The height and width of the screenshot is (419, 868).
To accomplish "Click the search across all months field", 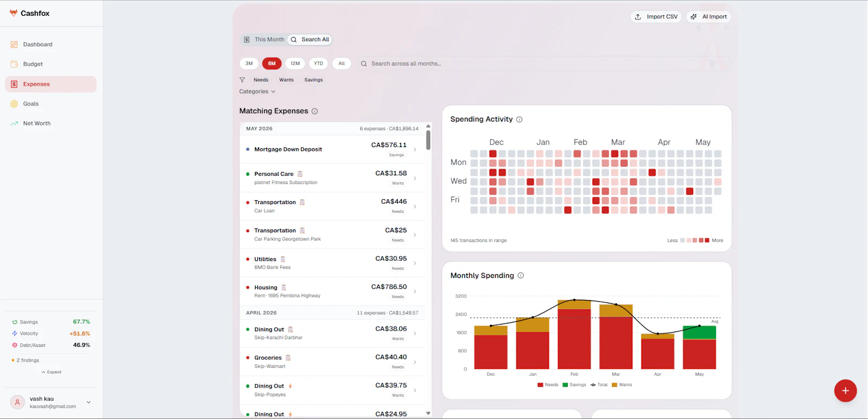I will 544,64.
